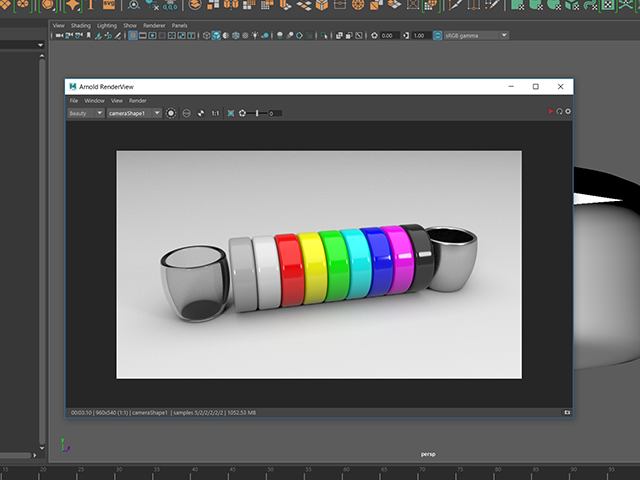Open Arnold RenderView Render menu
640x480 pixels.
click(138, 100)
